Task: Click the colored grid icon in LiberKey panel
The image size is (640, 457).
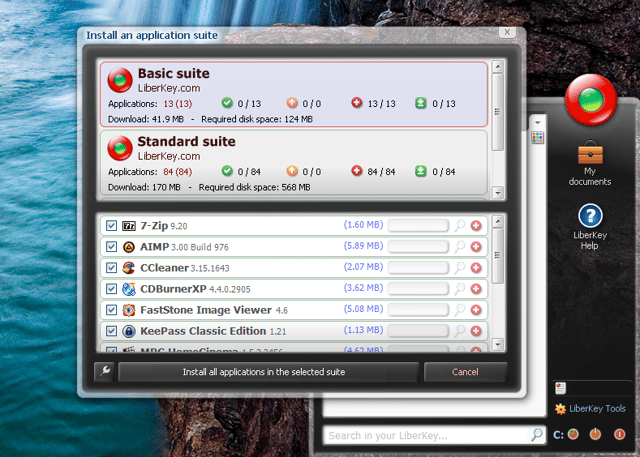Action: (x=538, y=138)
